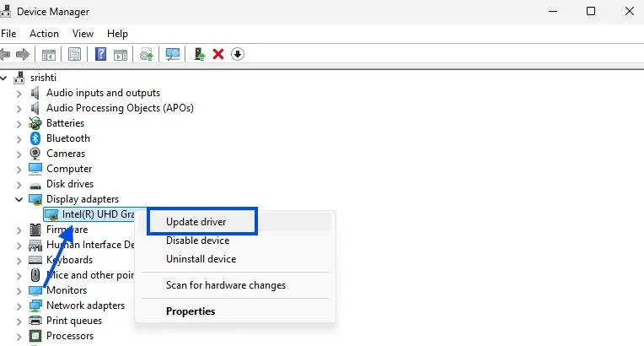Click the Audio inputs and outputs speaker icon
Image resolution: width=644 pixels, height=346 pixels.
35,93
